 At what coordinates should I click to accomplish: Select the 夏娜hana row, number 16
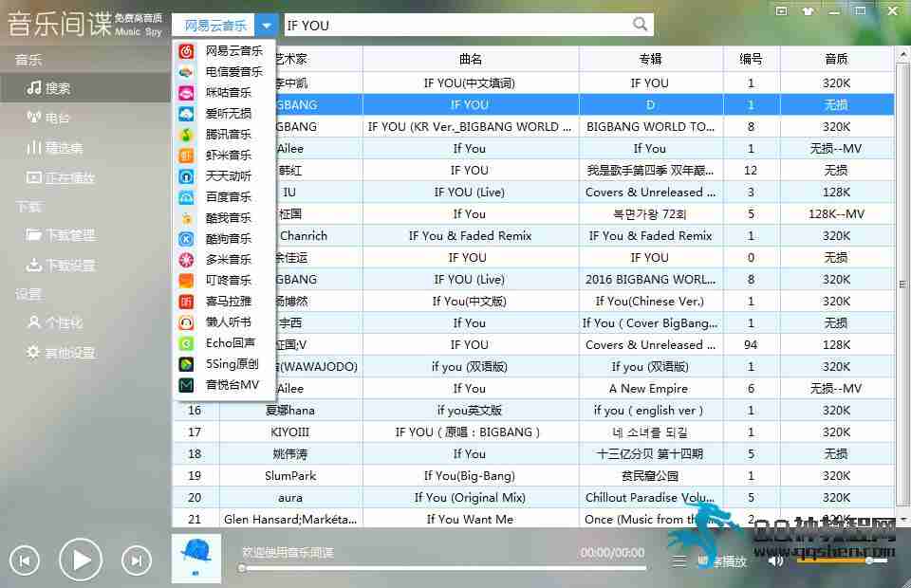coord(532,411)
